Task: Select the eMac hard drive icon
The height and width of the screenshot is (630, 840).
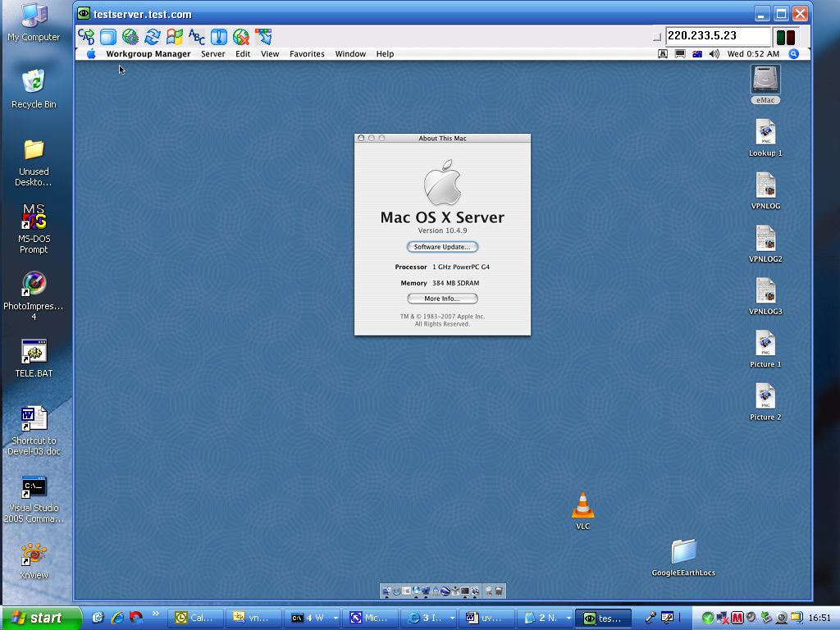Action: 765,80
